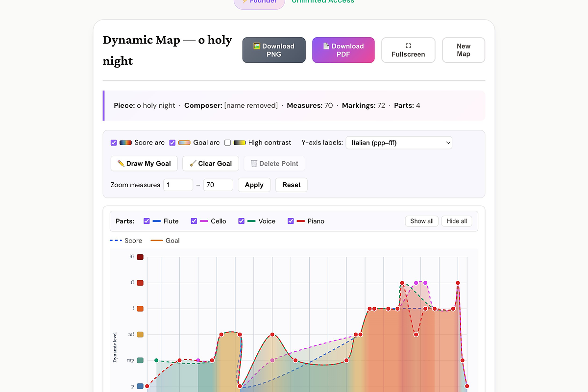Click the first magenta Cello point at ff
The image size is (588, 392).
tap(416, 283)
